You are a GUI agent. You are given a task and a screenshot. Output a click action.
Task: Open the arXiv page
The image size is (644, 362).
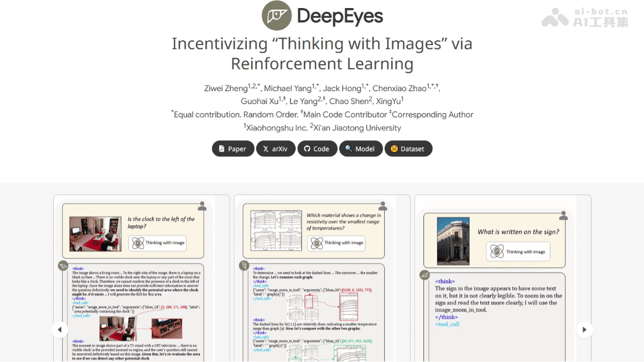pyautogui.click(x=275, y=149)
